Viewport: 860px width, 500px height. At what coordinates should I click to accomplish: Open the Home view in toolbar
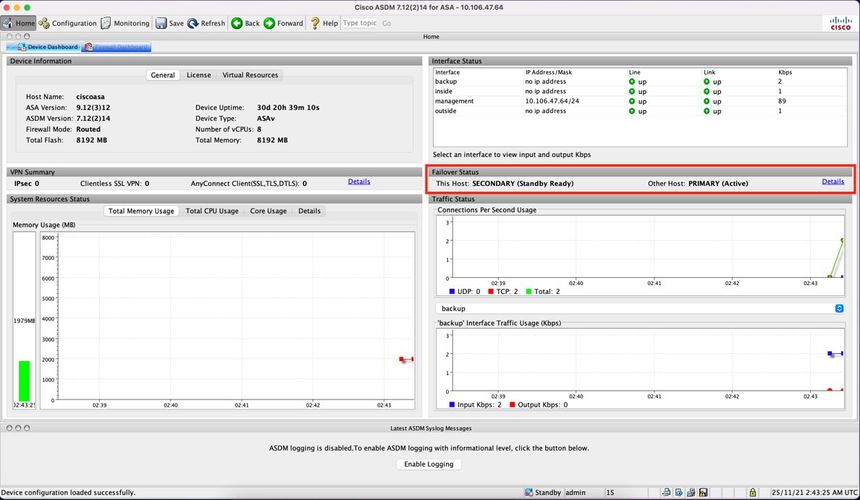point(19,23)
